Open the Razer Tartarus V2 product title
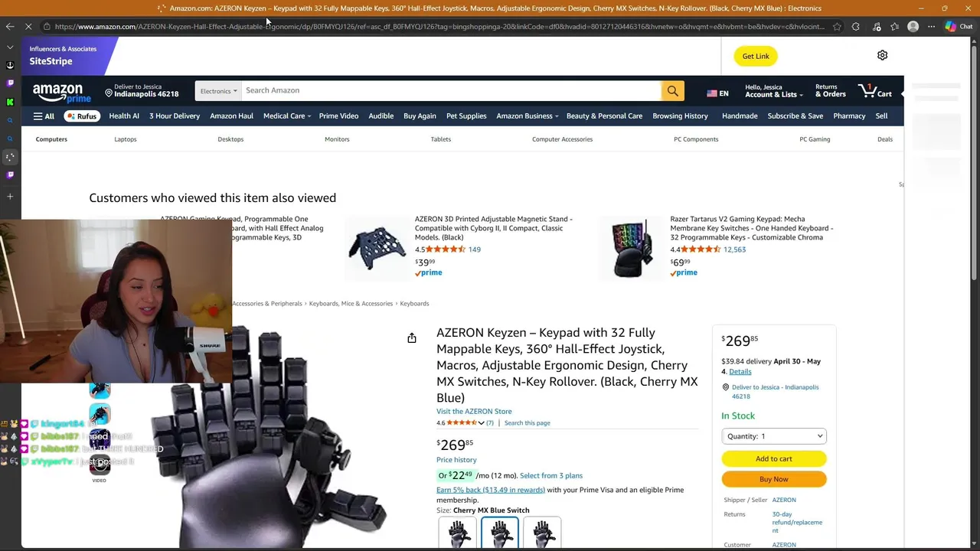The width and height of the screenshot is (980, 551). (x=752, y=228)
